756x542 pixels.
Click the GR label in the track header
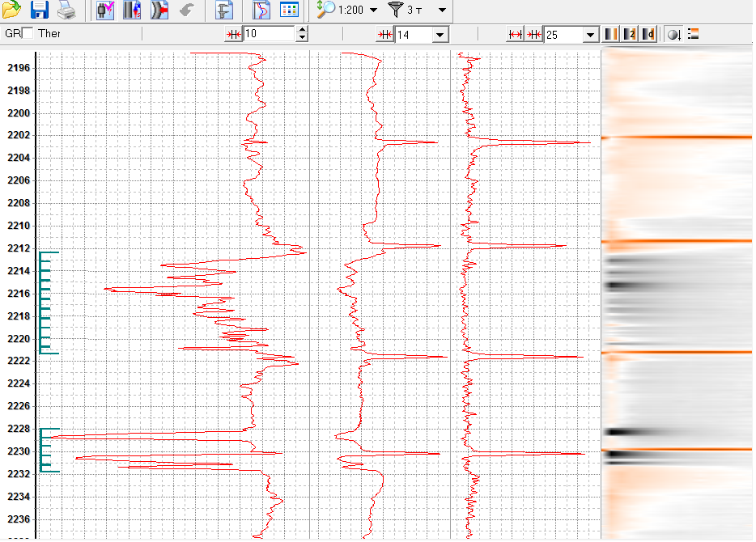click(x=12, y=33)
